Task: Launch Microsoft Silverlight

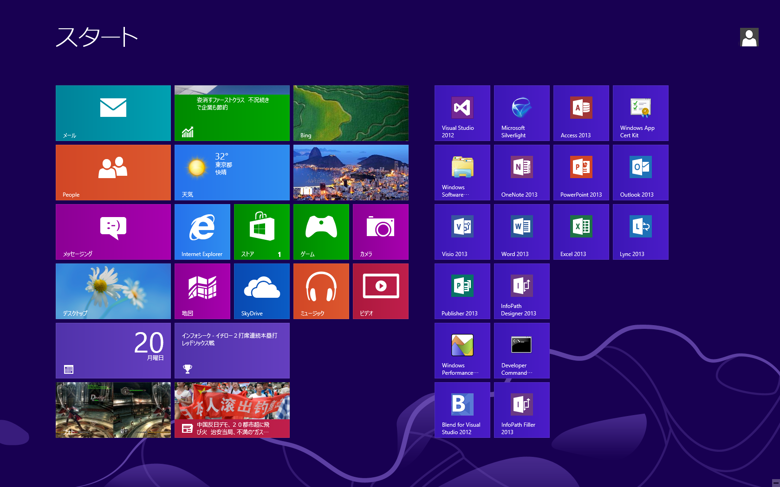Action: click(x=522, y=113)
